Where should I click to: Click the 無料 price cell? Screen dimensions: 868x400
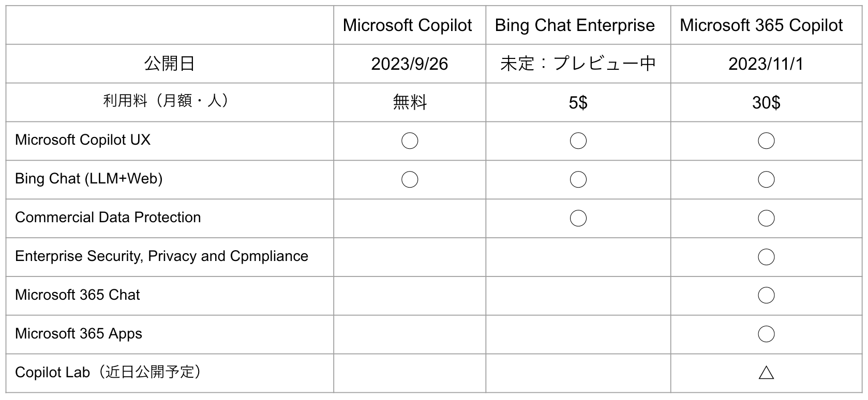(409, 102)
